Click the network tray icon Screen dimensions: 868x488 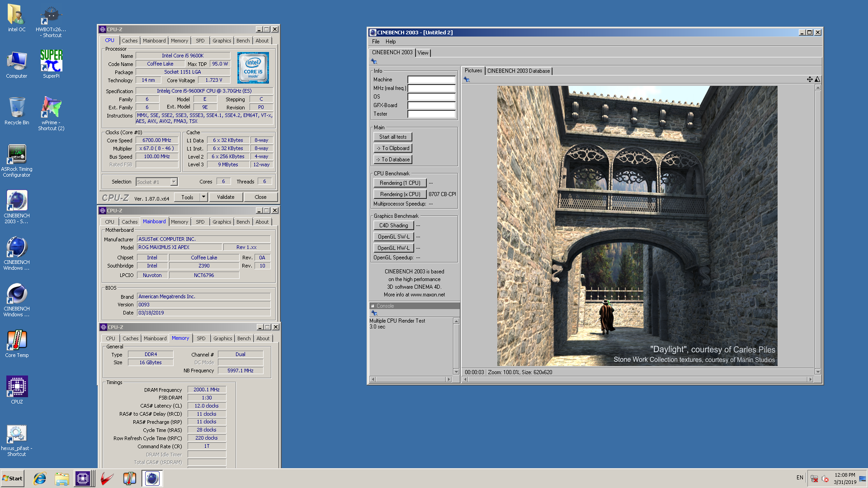pyautogui.click(x=814, y=479)
